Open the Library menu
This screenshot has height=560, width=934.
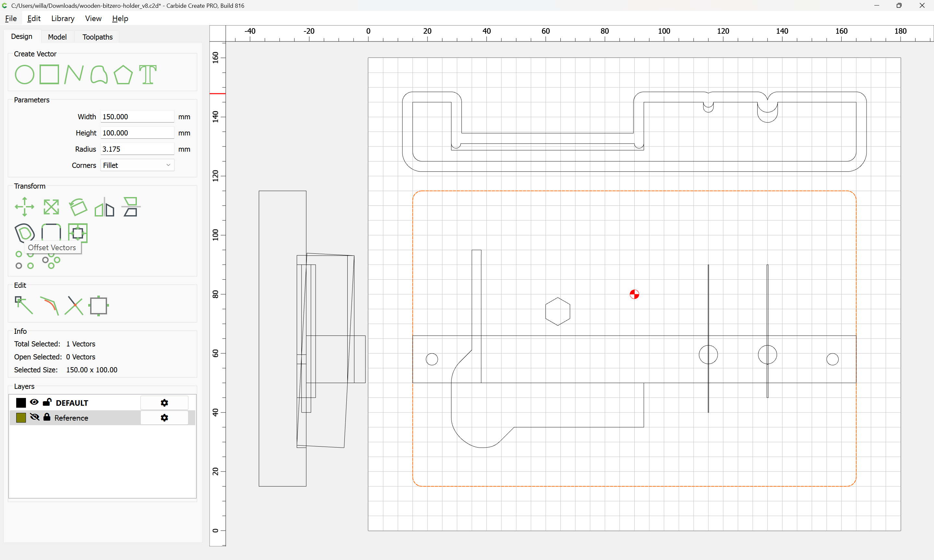click(63, 18)
